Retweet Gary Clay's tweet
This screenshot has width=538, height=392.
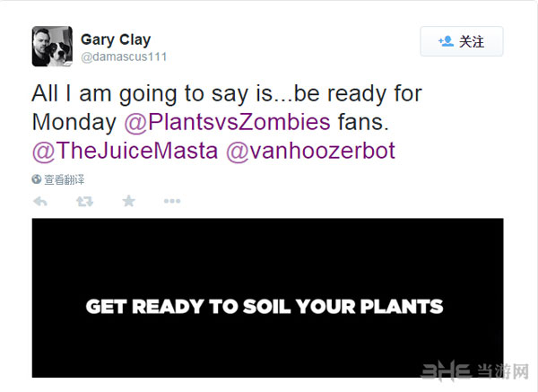(x=84, y=201)
